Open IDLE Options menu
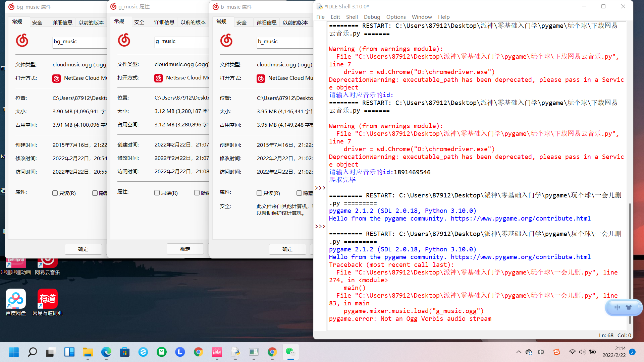The width and height of the screenshot is (644, 362). click(x=396, y=17)
